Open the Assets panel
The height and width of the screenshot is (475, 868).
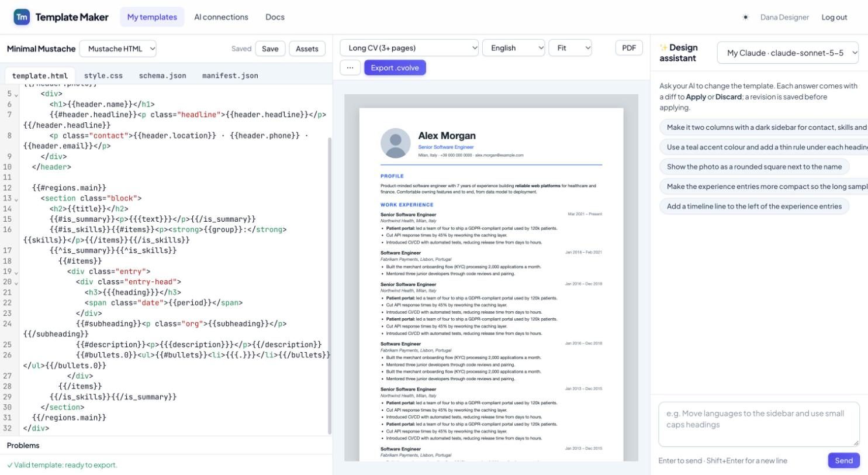pos(307,49)
